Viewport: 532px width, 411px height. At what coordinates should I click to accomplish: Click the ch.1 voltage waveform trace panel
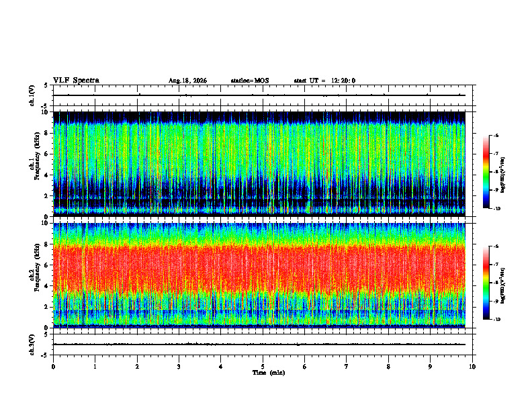263,95
